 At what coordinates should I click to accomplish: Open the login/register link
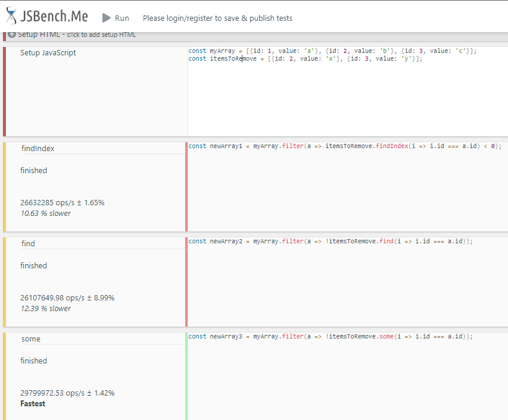click(217, 18)
